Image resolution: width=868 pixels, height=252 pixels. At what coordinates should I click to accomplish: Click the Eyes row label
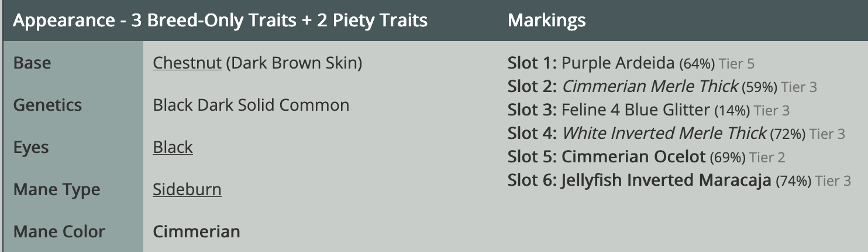(x=32, y=147)
